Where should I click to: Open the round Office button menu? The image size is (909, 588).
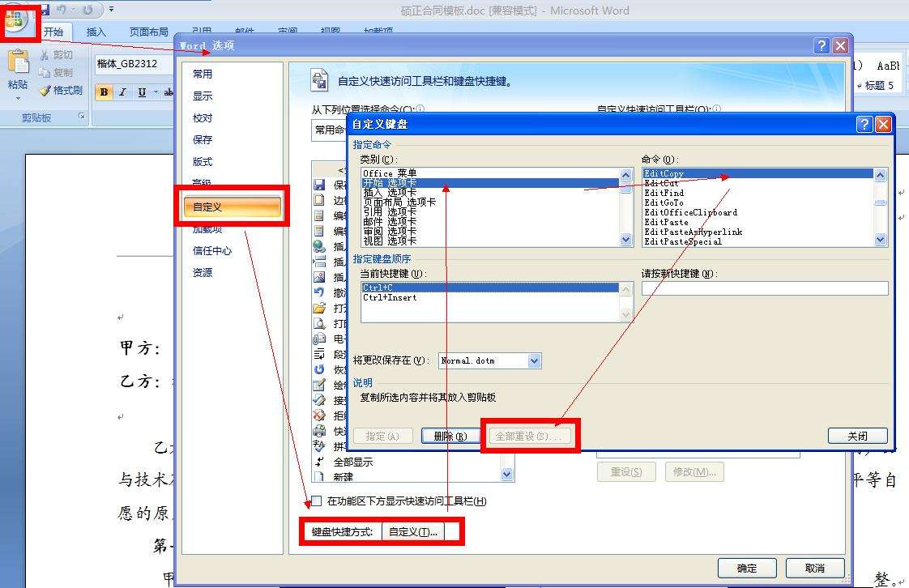[16, 20]
